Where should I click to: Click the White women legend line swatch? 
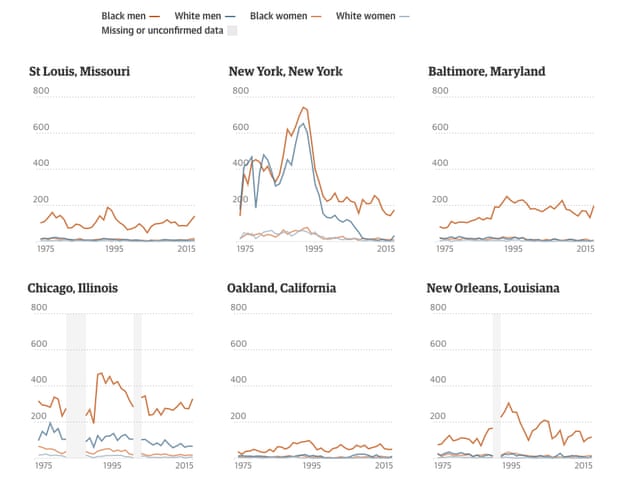coord(403,16)
